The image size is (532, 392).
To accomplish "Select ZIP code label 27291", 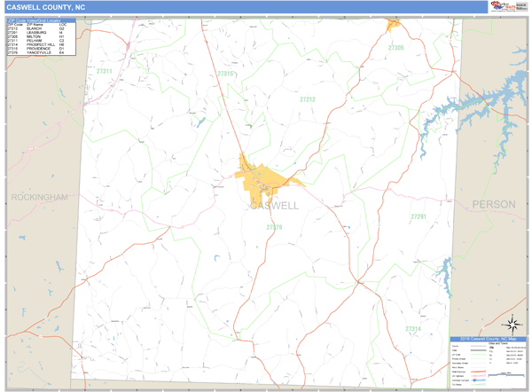I will coord(419,216).
